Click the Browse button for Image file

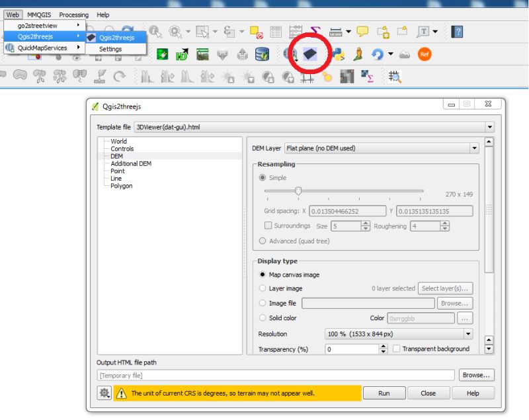454,303
